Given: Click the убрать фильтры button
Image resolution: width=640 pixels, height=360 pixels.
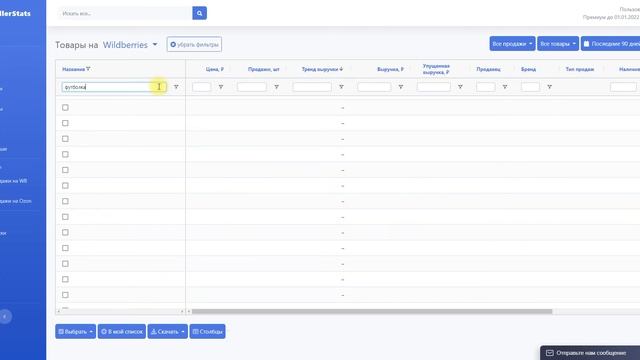Looking at the screenshot, I should coord(194,44).
